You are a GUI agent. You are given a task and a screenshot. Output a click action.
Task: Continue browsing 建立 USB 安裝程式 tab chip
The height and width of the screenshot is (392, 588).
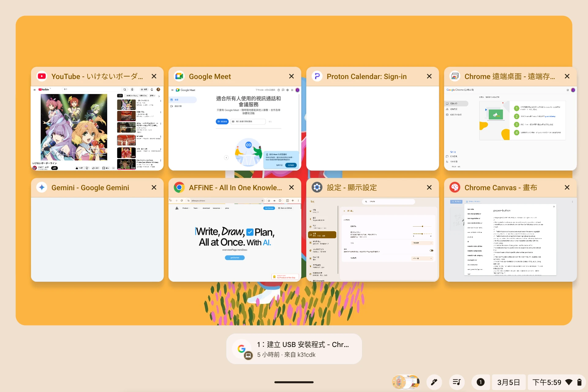point(294,349)
